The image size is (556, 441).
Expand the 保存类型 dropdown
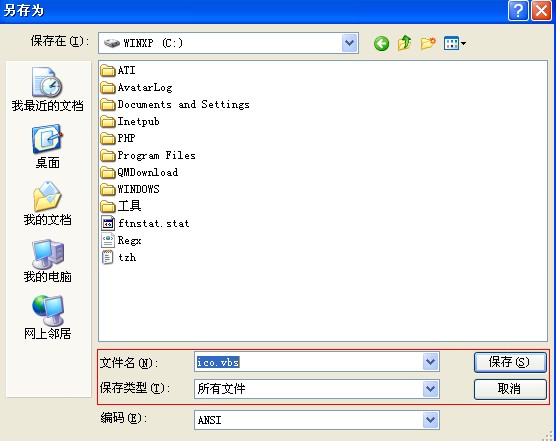click(430, 389)
